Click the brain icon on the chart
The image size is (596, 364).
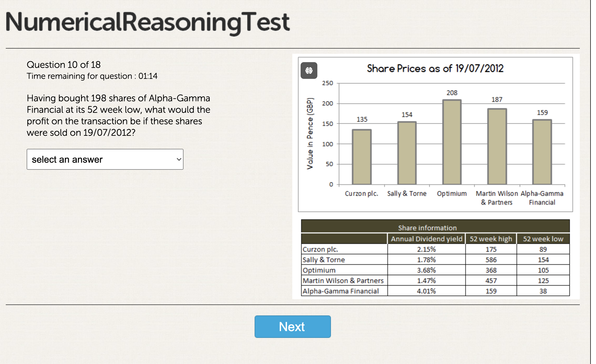(x=309, y=71)
